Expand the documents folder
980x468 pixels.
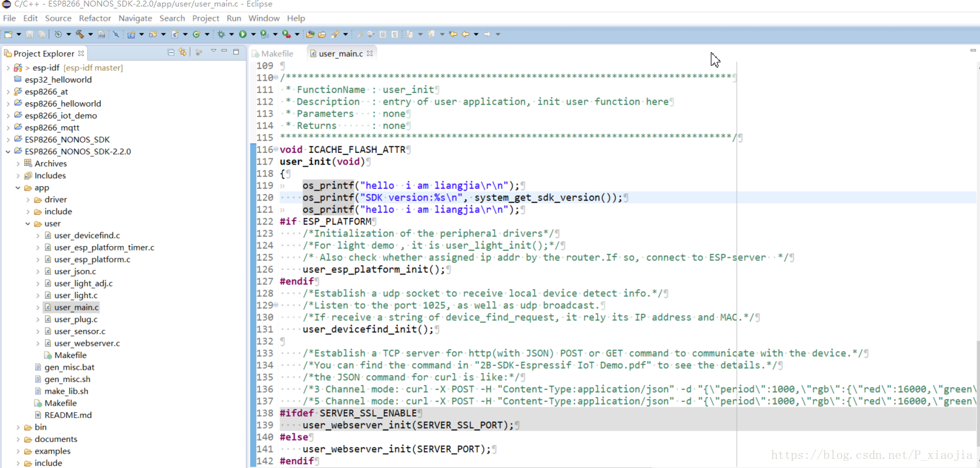(x=18, y=439)
